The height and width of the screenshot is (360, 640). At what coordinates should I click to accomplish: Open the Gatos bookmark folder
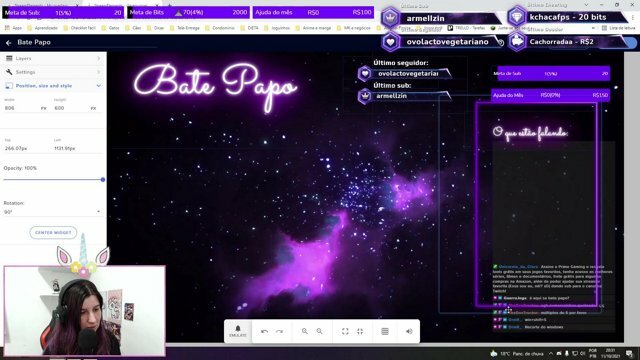point(110,28)
